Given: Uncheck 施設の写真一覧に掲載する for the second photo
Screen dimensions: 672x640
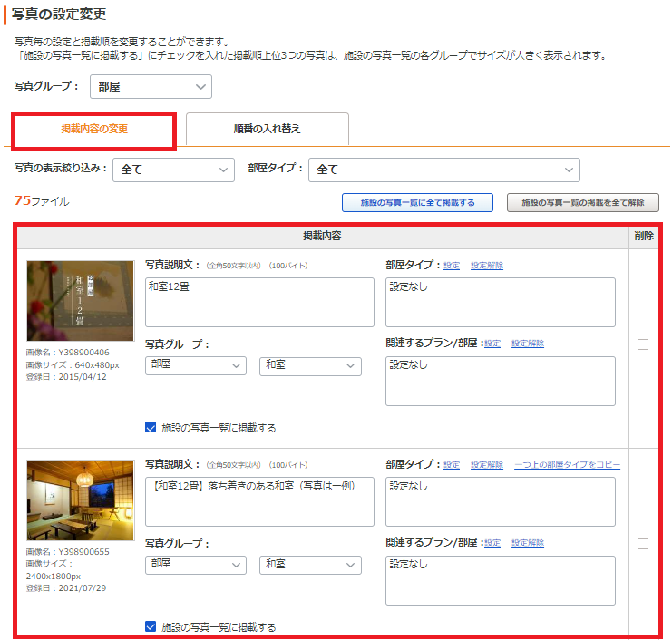Looking at the screenshot, I should 151,626.
